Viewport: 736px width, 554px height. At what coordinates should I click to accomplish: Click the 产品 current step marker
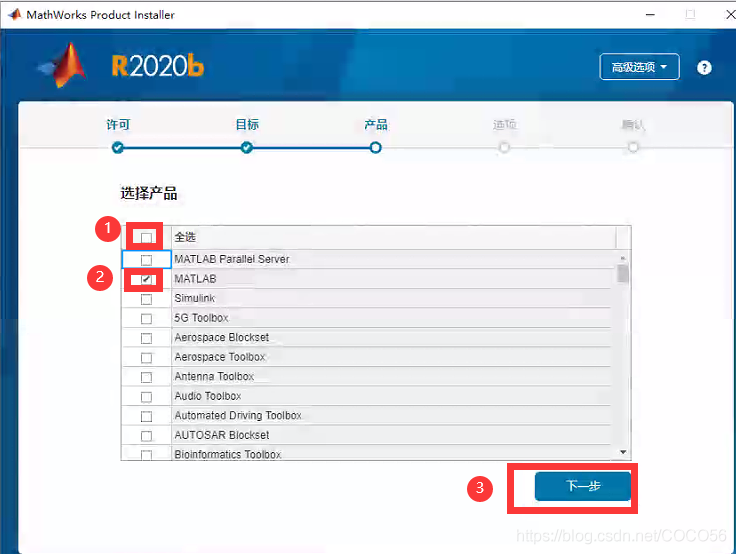(x=376, y=148)
